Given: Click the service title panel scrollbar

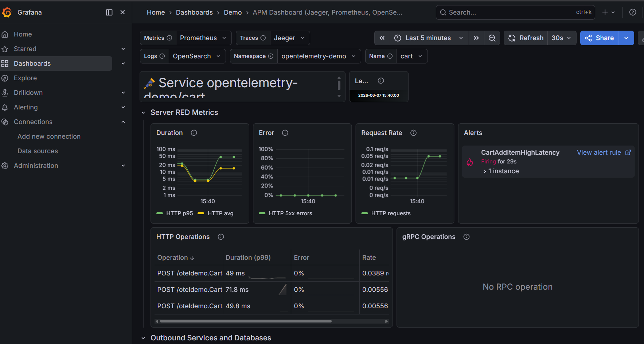Looking at the screenshot, I should 339,85.
